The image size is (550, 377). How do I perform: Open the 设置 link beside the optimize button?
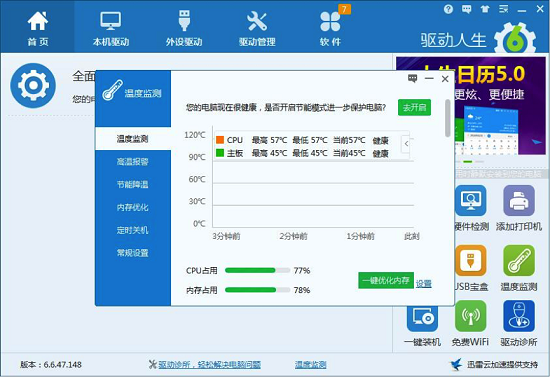pyautogui.click(x=424, y=283)
